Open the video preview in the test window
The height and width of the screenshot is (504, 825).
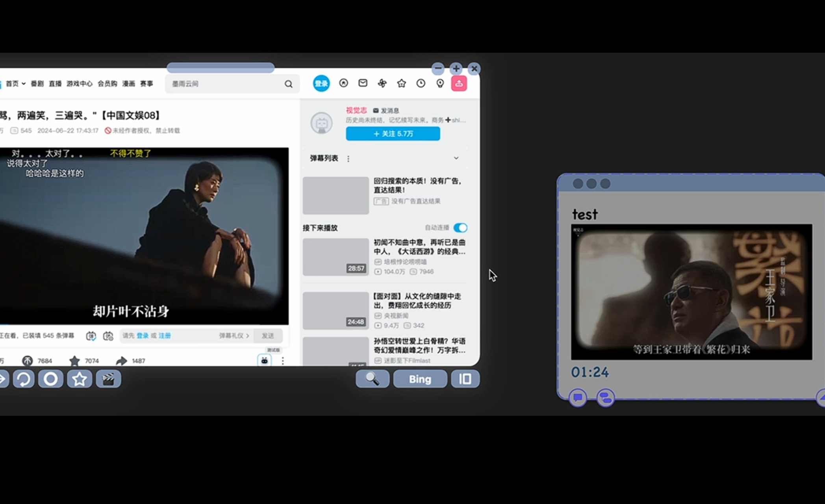(x=692, y=292)
